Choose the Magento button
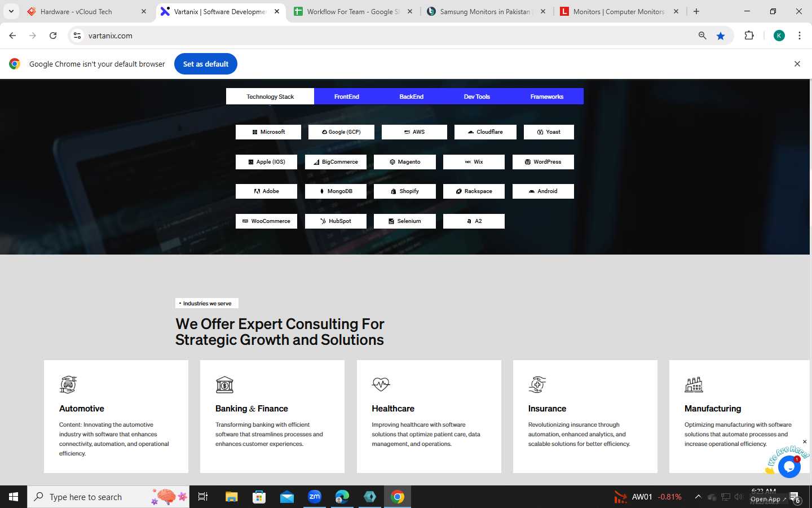The width and height of the screenshot is (812, 508). tap(405, 162)
